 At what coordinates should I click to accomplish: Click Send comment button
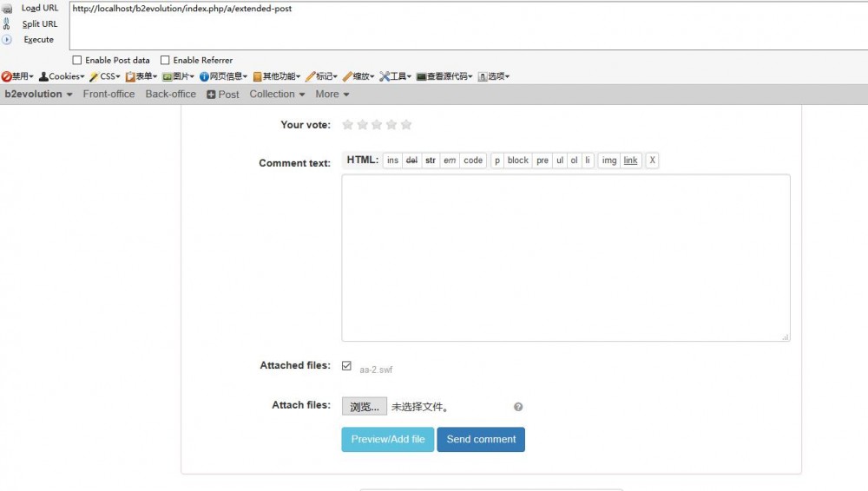[481, 440]
